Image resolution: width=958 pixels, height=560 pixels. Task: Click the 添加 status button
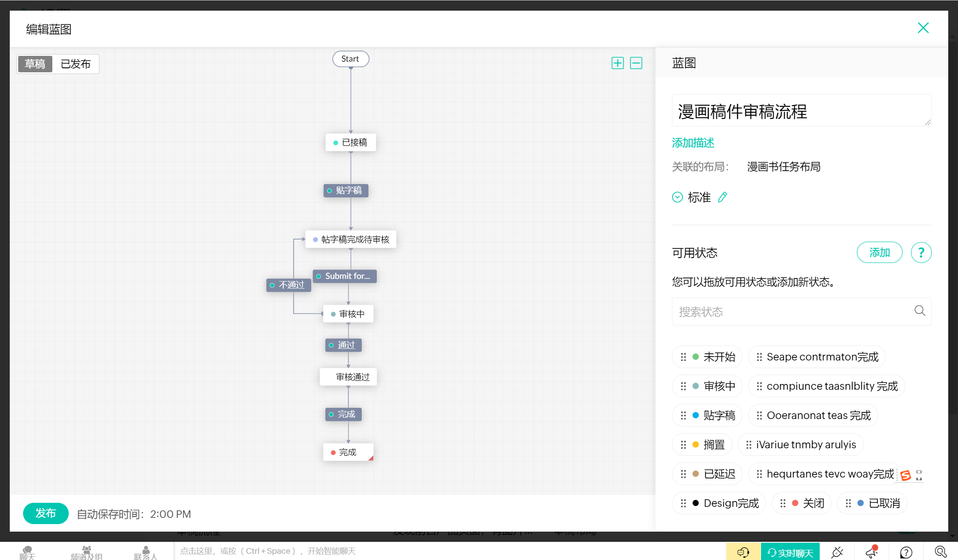(879, 252)
